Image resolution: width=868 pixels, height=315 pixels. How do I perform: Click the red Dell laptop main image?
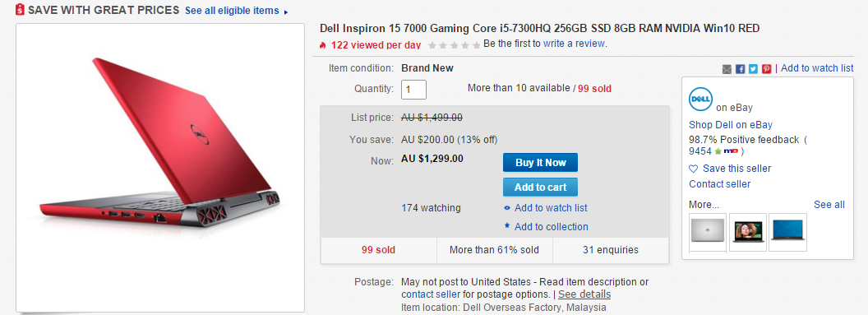click(x=160, y=168)
